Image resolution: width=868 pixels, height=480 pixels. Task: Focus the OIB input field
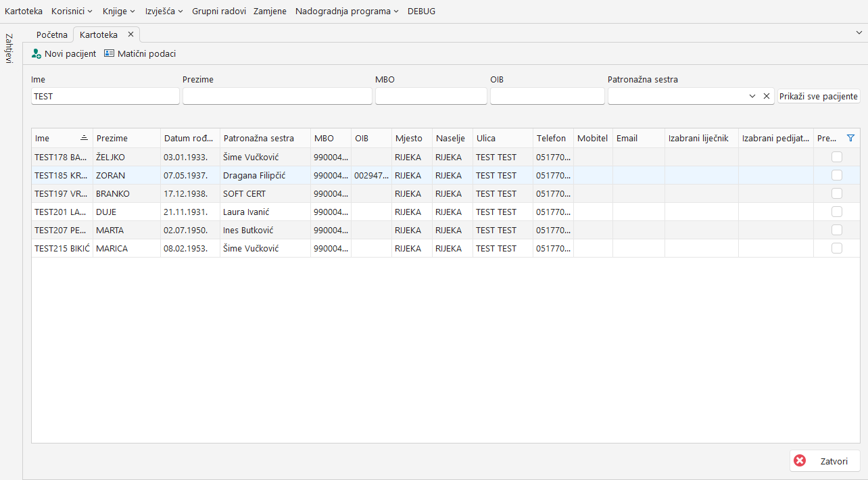point(548,97)
